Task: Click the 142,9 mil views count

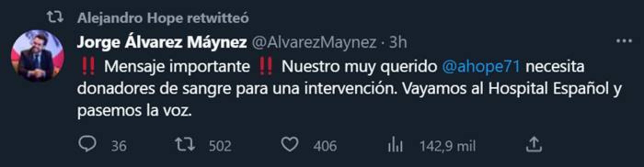Action: [447, 146]
